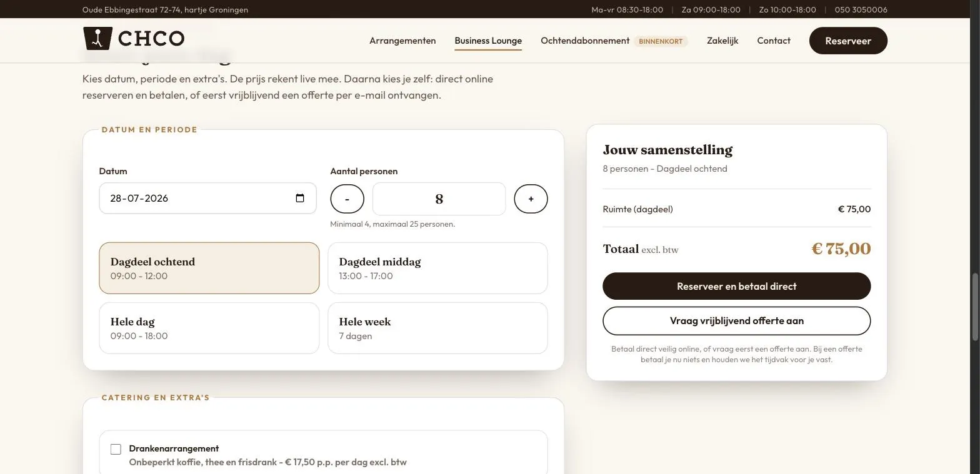The width and height of the screenshot is (980, 474).
Task: Open the Contact navigation link
Action: 774,41
